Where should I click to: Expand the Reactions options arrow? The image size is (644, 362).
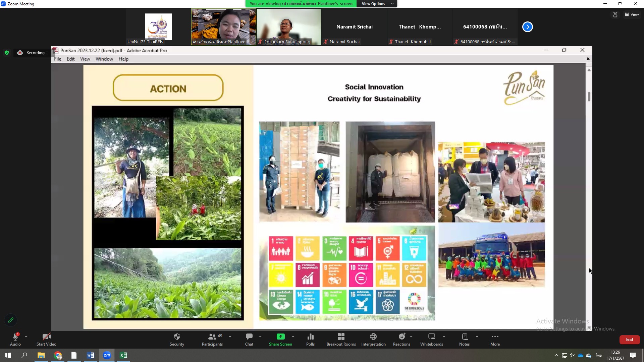[411, 337]
